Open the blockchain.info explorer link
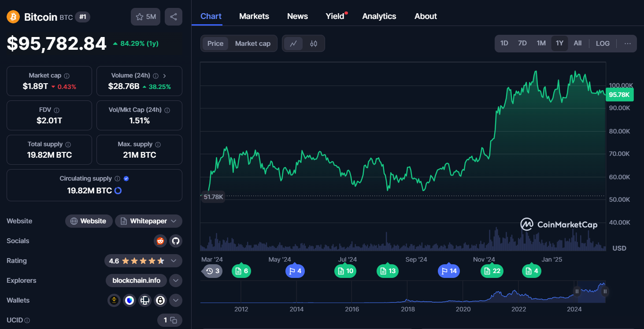Viewport: 644px width, 329px height. coord(137,281)
